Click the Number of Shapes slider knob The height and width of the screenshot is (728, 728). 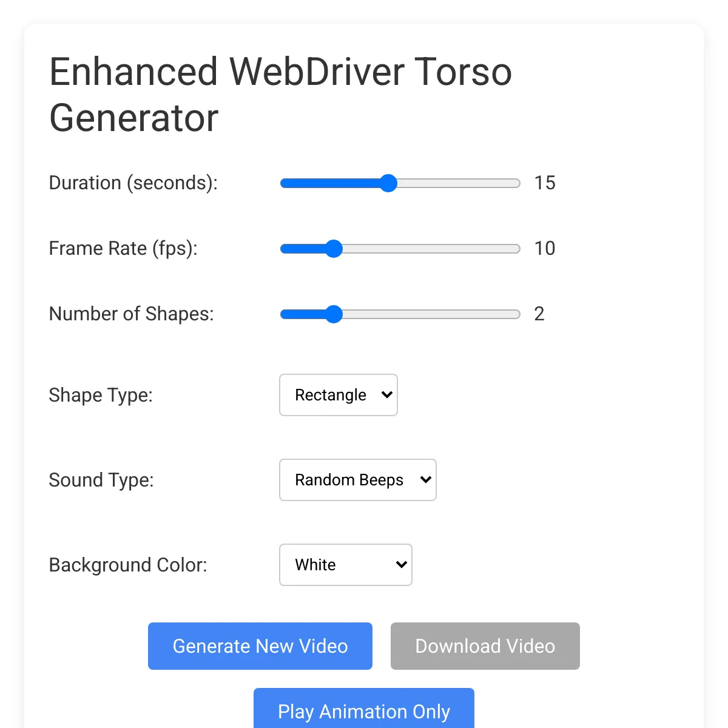pos(334,314)
